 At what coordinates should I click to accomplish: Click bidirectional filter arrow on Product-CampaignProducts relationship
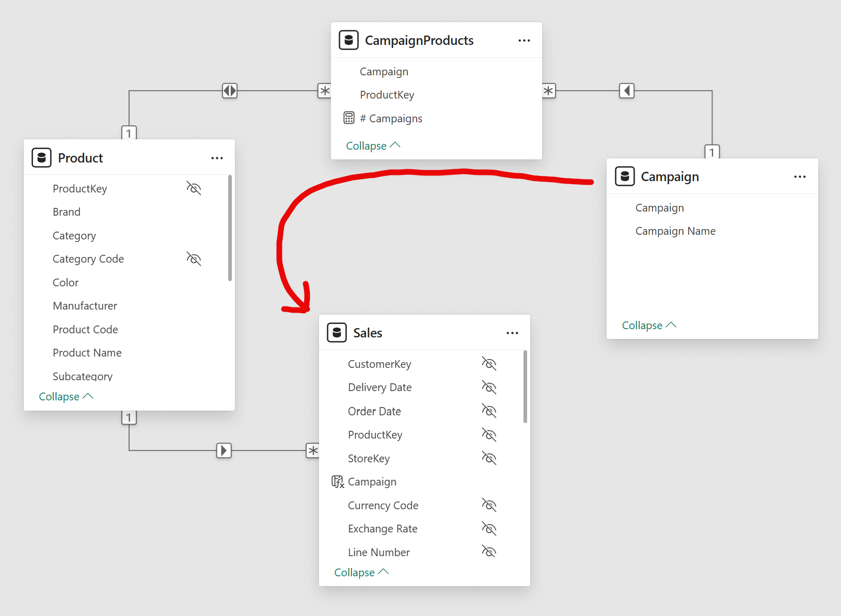(230, 91)
